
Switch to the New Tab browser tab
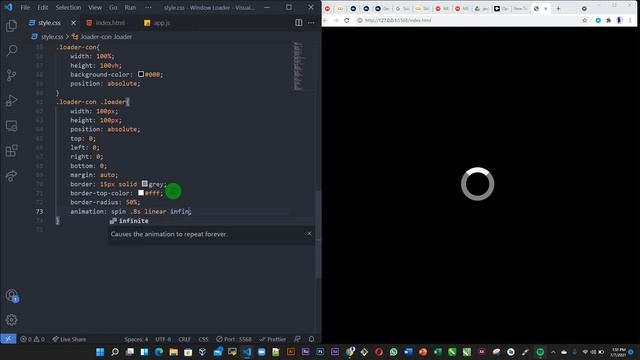[x=520, y=9]
